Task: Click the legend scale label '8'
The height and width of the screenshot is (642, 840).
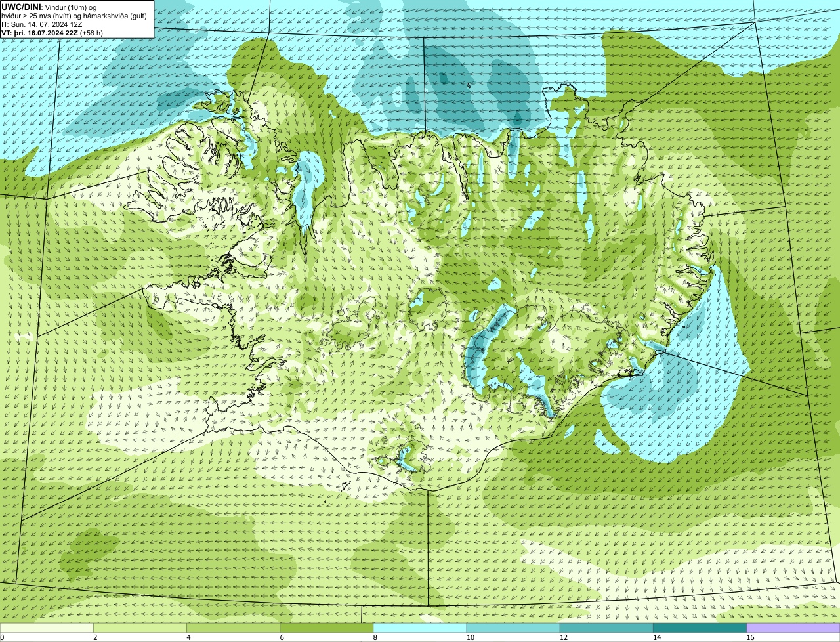Action: pos(375,637)
